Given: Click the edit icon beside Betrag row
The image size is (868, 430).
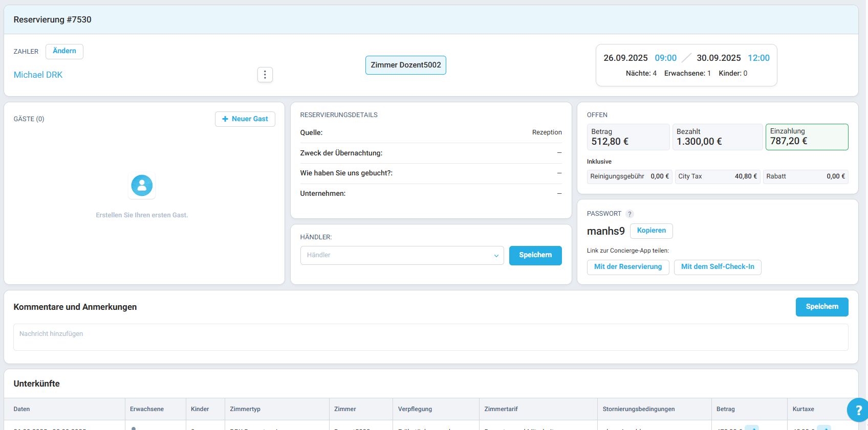Looking at the screenshot, I should click(751, 427).
